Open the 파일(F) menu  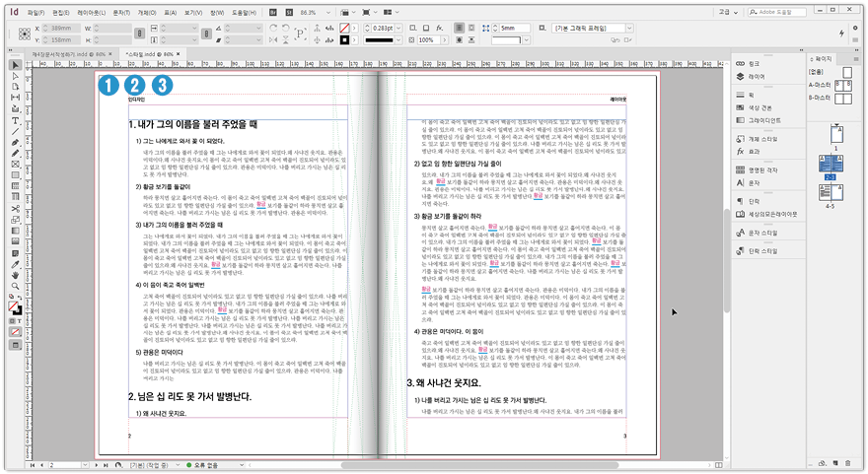36,12
